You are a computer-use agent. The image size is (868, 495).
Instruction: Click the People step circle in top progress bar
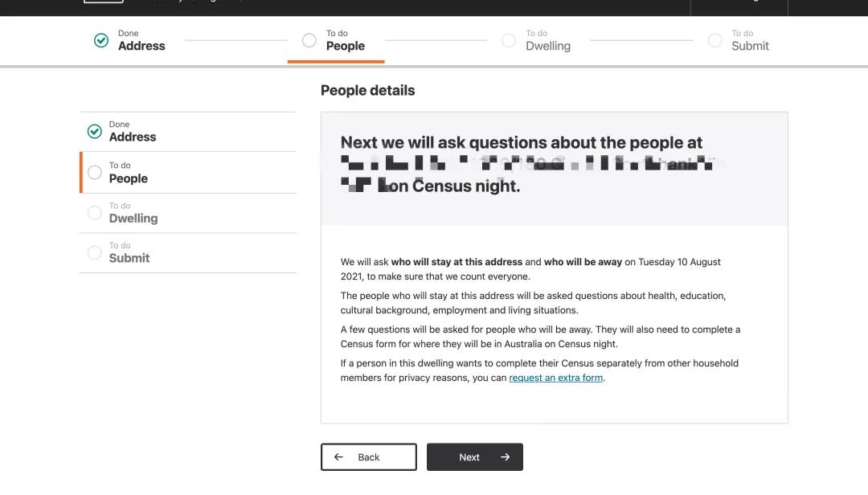[309, 40]
